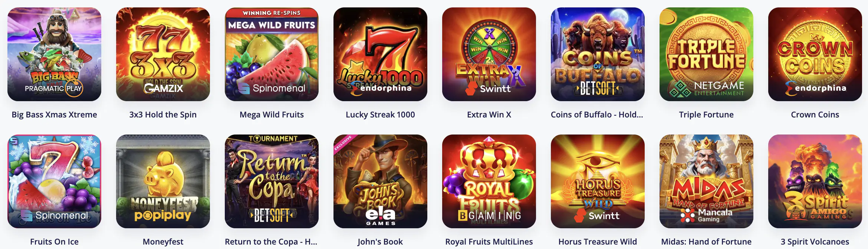The image size is (868, 249).
Task: Launch the Triple Fortune game thumbnail
Action: coord(706,54)
